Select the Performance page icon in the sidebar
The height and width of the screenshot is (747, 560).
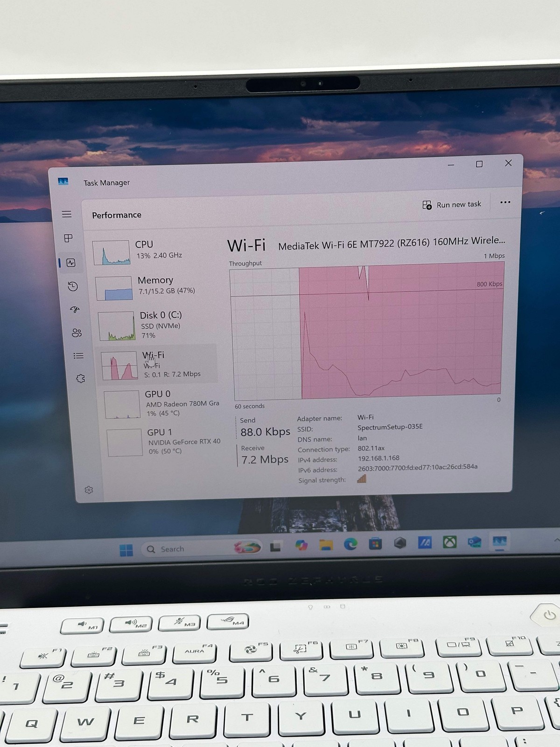coord(71,263)
